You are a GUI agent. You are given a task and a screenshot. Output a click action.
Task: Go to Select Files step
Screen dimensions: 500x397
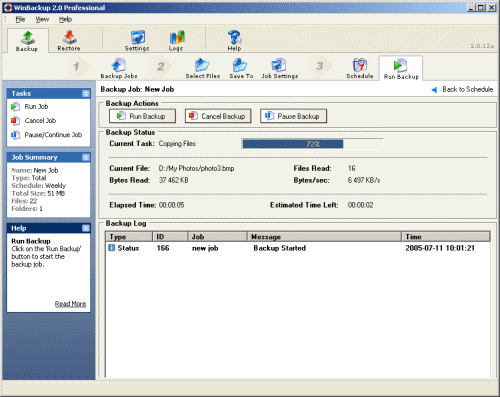pyautogui.click(x=203, y=69)
